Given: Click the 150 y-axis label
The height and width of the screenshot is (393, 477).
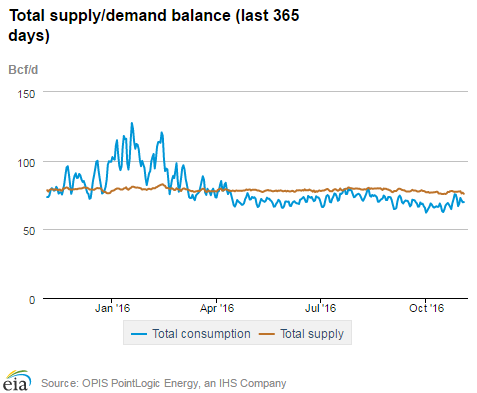Looking at the screenshot, I should point(26,94).
